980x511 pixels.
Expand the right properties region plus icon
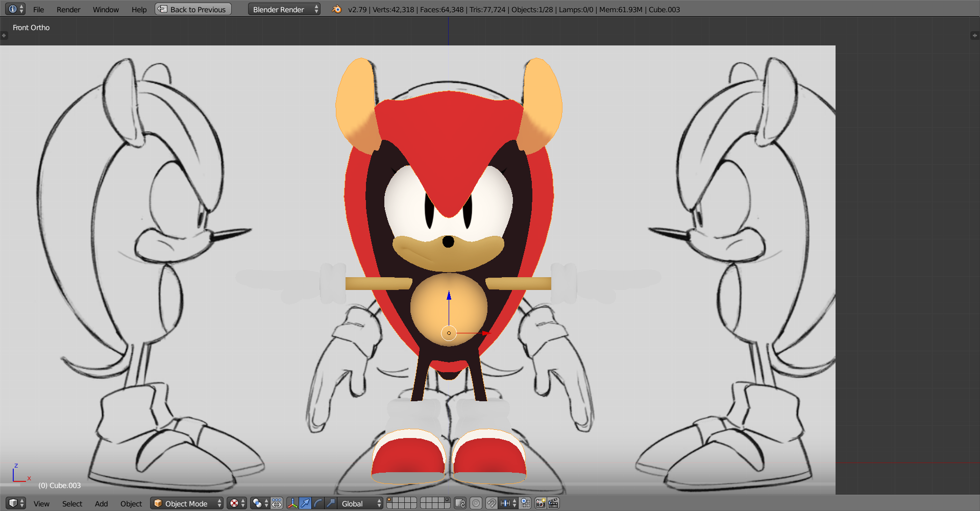(x=975, y=36)
